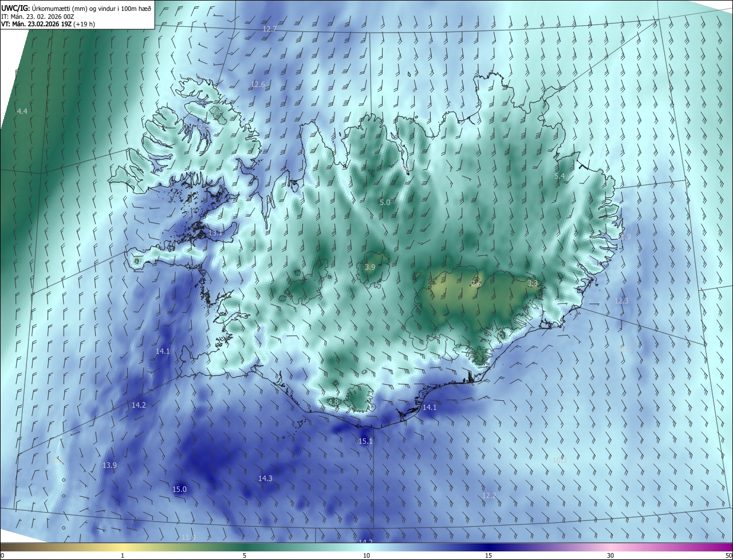
Task: Click the 'VT: Mán. 23.02.2026 19Z (+19 h)' line
Action: (x=48, y=24)
